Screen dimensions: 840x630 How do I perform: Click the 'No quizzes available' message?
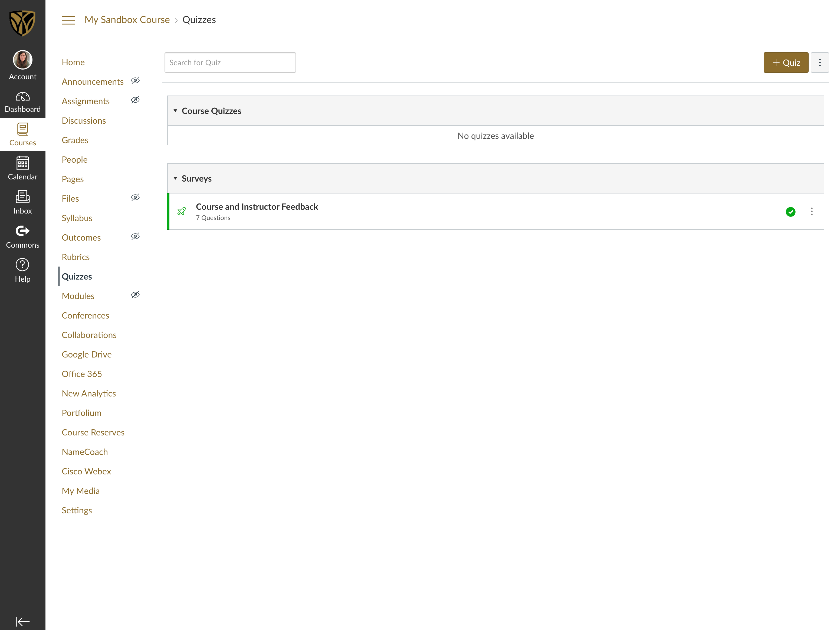click(496, 136)
